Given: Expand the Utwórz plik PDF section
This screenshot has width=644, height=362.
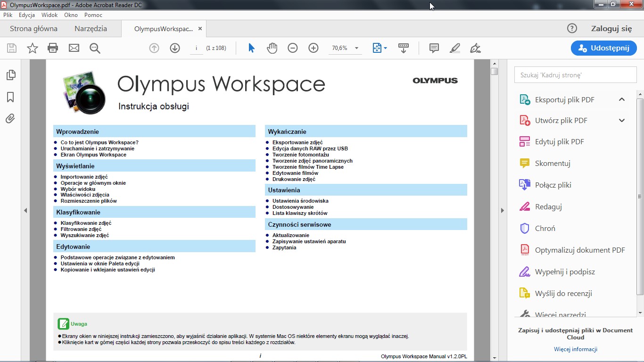Looking at the screenshot, I should (622, 120).
